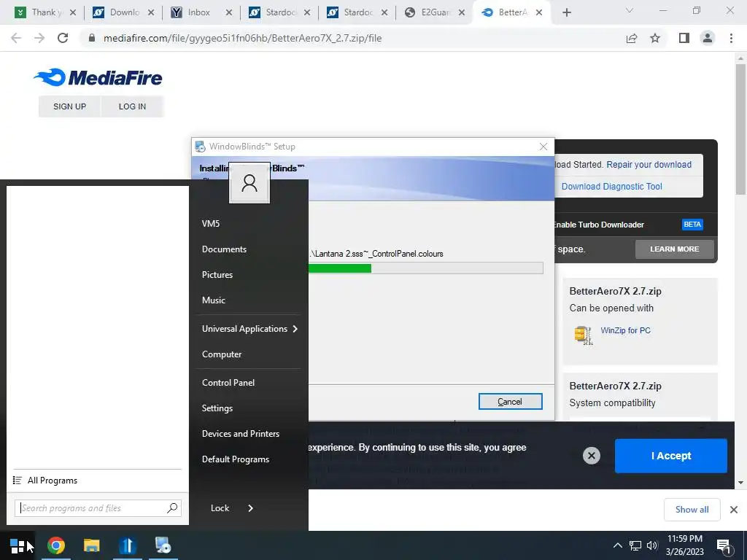Image resolution: width=747 pixels, height=560 pixels.
Task: Open Devices and Printers
Action: (x=241, y=434)
